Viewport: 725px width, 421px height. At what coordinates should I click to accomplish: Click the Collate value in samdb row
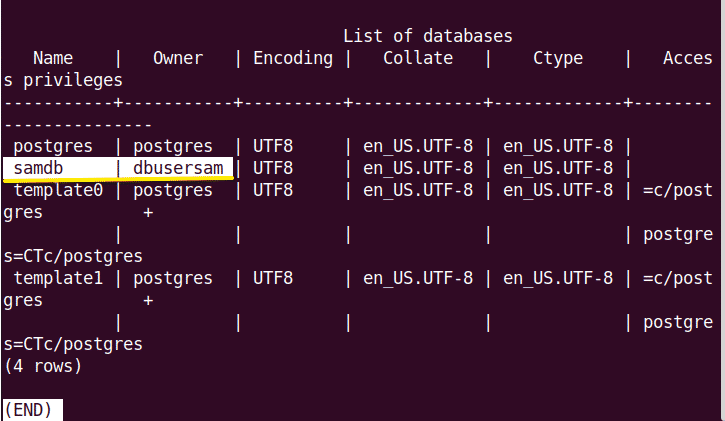pos(418,168)
